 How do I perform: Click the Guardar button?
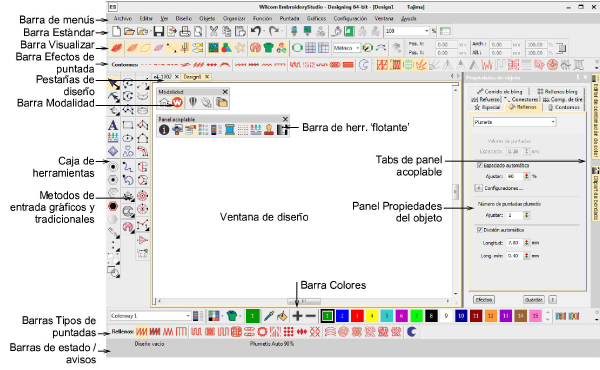pos(533,300)
